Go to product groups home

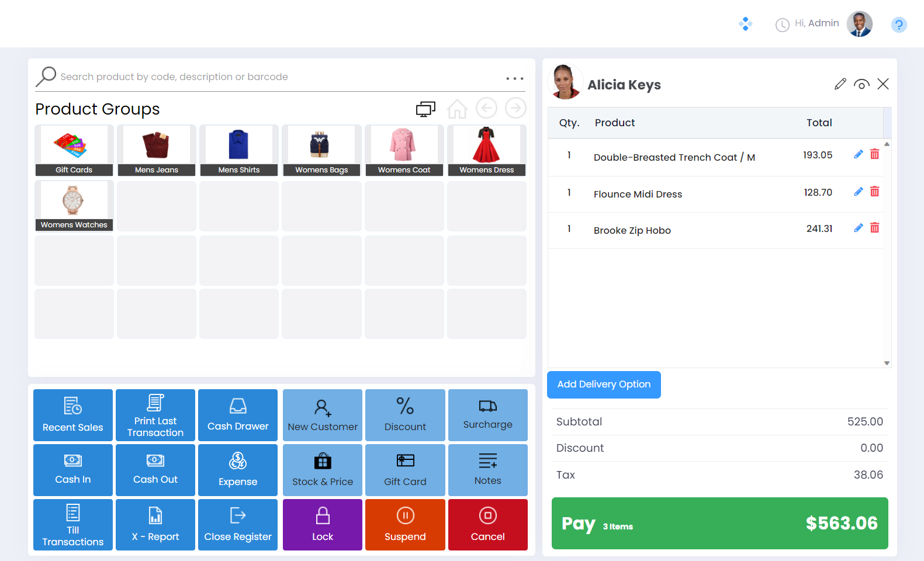pyautogui.click(x=457, y=109)
